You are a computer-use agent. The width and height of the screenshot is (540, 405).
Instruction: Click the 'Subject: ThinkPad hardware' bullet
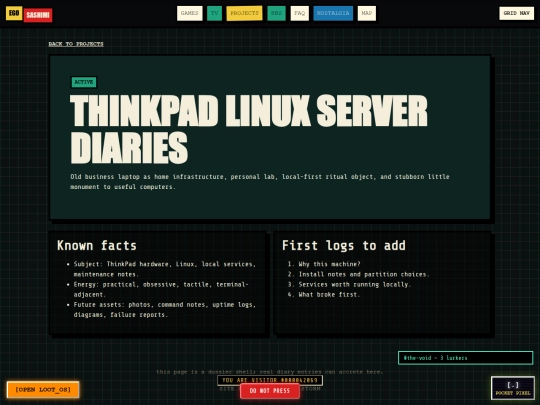pyautogui.click(x=165, y=269)
